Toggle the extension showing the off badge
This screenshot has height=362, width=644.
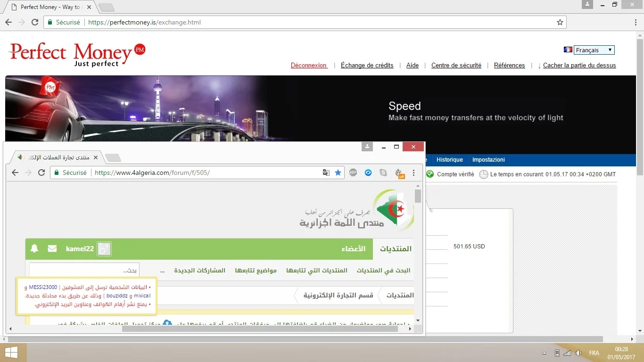tap(399, 173)
